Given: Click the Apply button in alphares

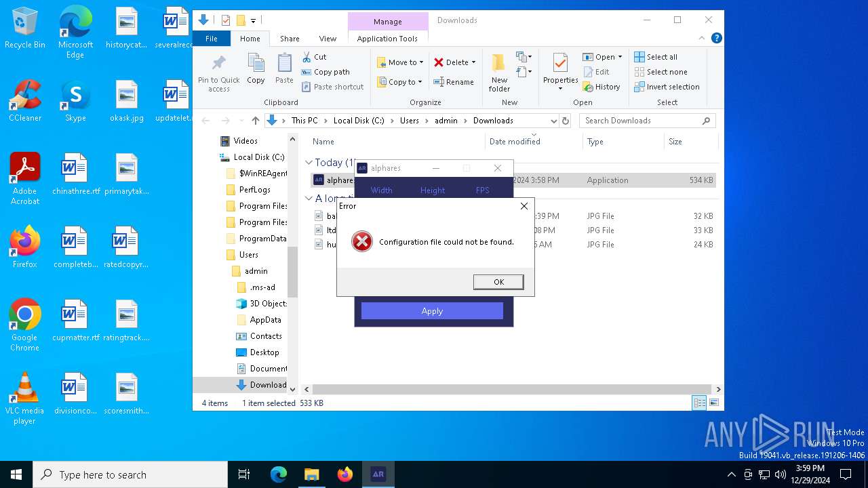Looking at the screenshot, I should pyautogui.click(x=432, y=311).
